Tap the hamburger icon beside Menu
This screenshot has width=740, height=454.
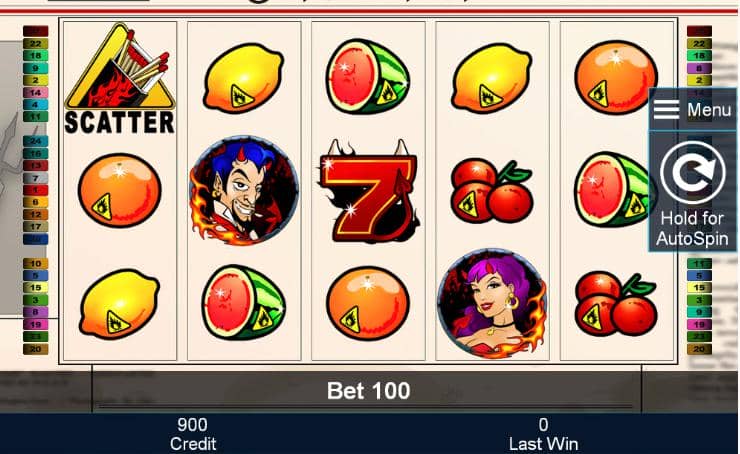666,110
